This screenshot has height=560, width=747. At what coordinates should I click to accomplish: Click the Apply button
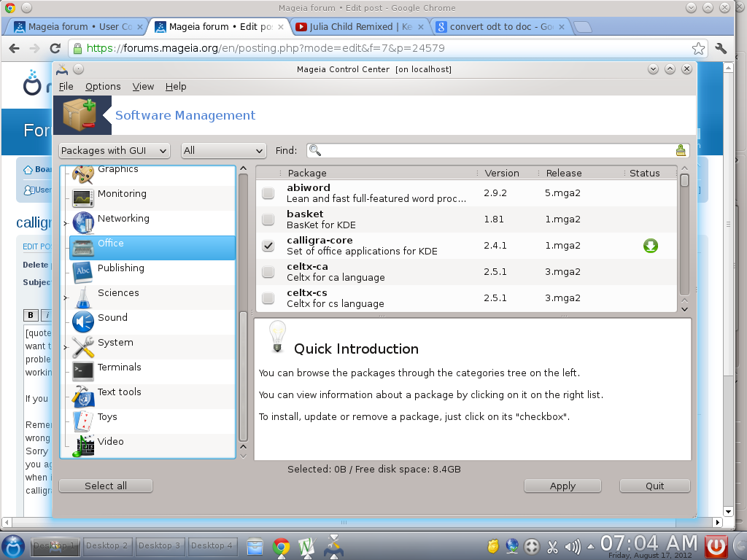[x=562, y=486]
